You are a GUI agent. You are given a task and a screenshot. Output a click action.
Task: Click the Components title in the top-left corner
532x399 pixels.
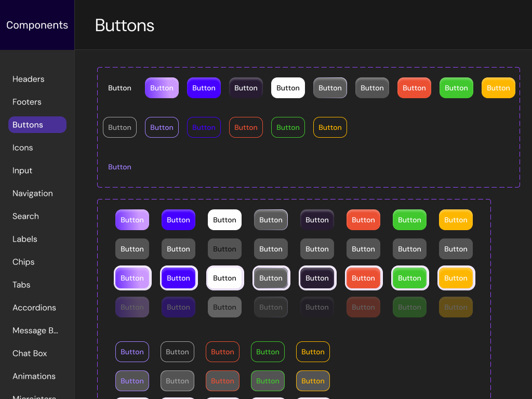37,25
